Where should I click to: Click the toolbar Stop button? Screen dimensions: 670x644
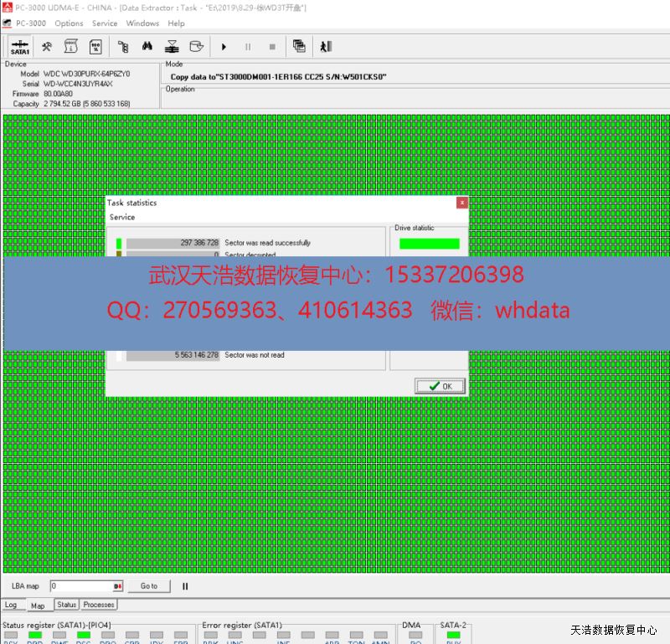pyautogui.click(x=271, y=47)
